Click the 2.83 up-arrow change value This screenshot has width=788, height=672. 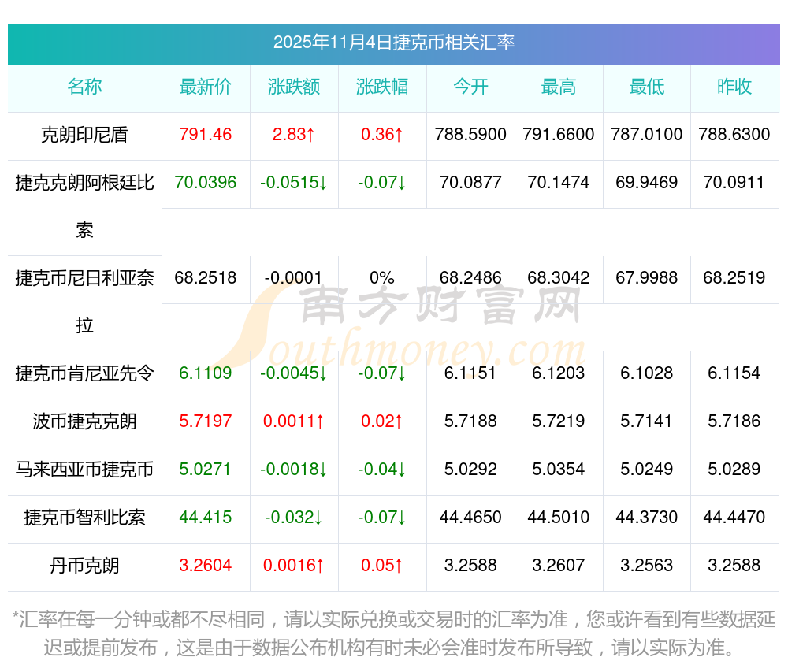[294, 135]
